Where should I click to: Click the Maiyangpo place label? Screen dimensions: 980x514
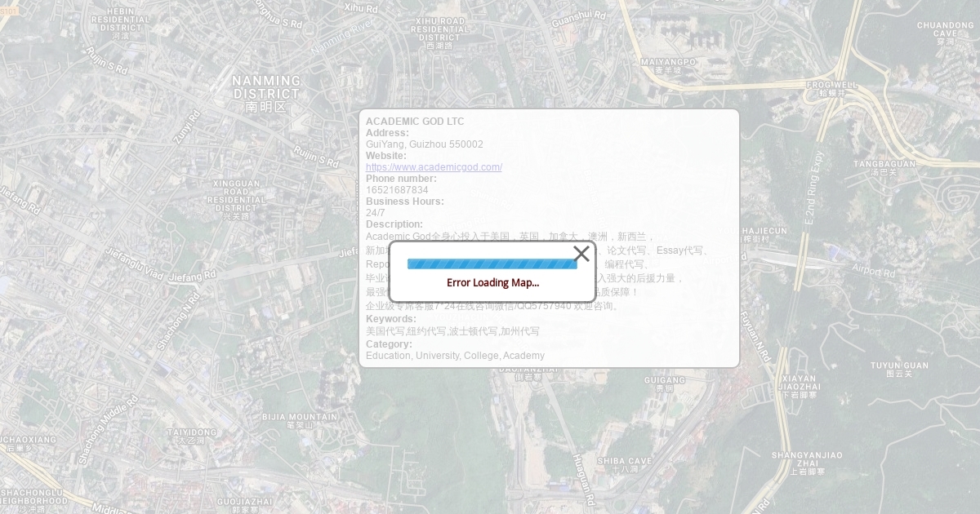click(668, 64)
